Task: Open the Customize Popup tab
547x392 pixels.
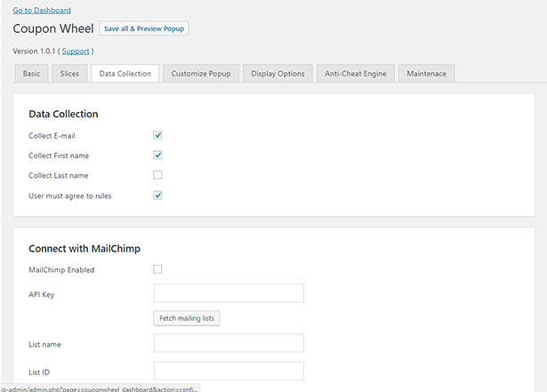Action: [201, 74]
